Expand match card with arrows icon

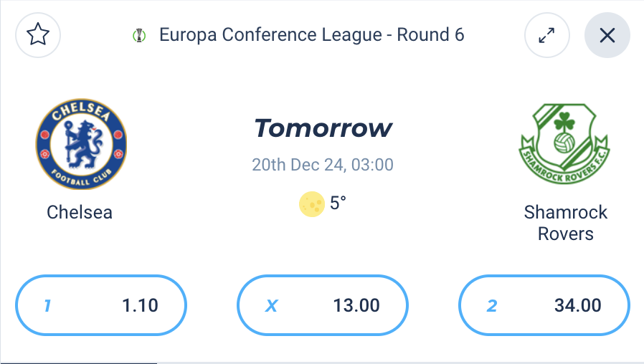pos(546,35)
